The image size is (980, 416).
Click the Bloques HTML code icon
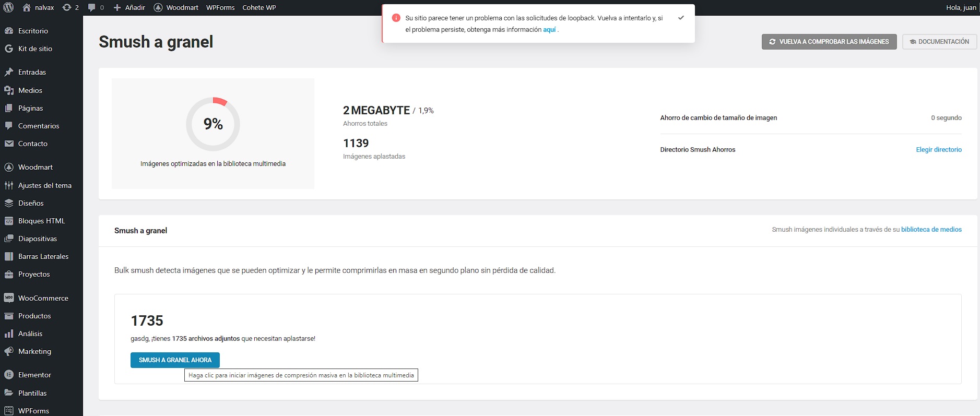pos(9,221)
